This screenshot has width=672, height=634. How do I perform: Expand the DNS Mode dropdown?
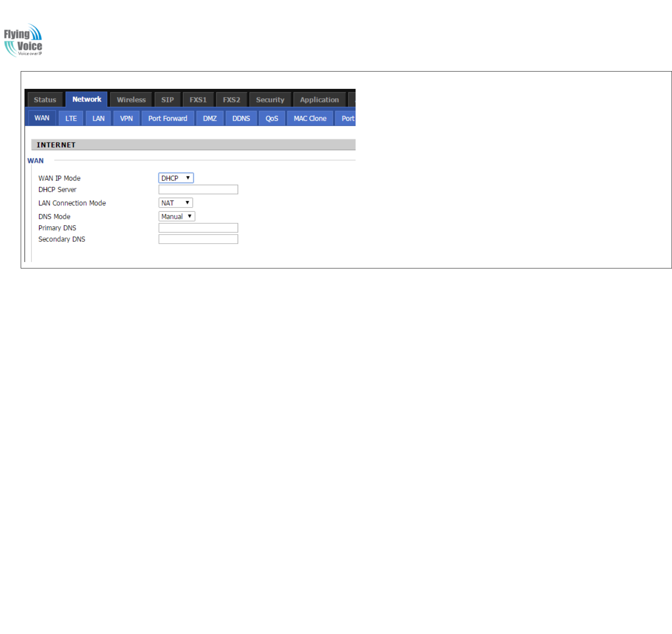click(177, 216)
